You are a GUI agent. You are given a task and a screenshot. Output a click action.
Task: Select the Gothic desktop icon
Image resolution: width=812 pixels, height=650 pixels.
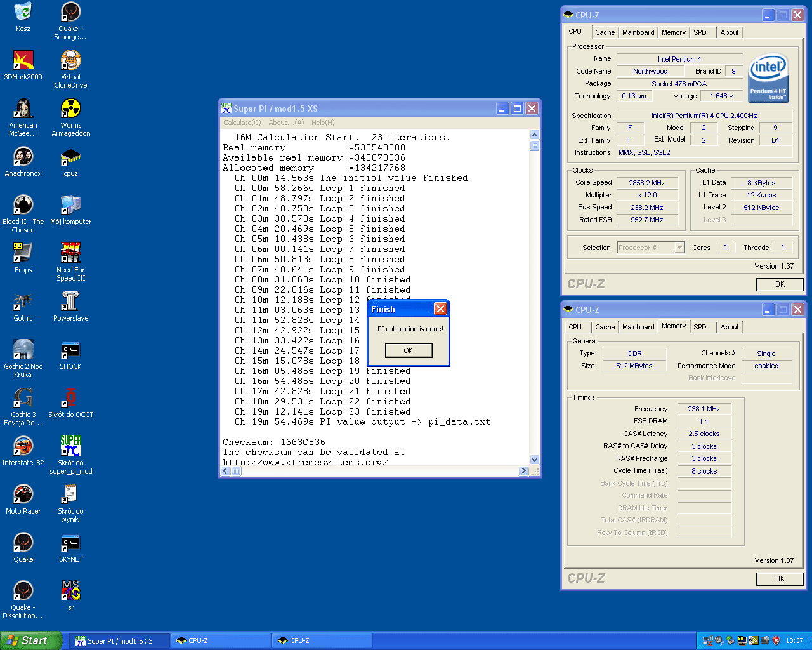(x=23, y=306)
